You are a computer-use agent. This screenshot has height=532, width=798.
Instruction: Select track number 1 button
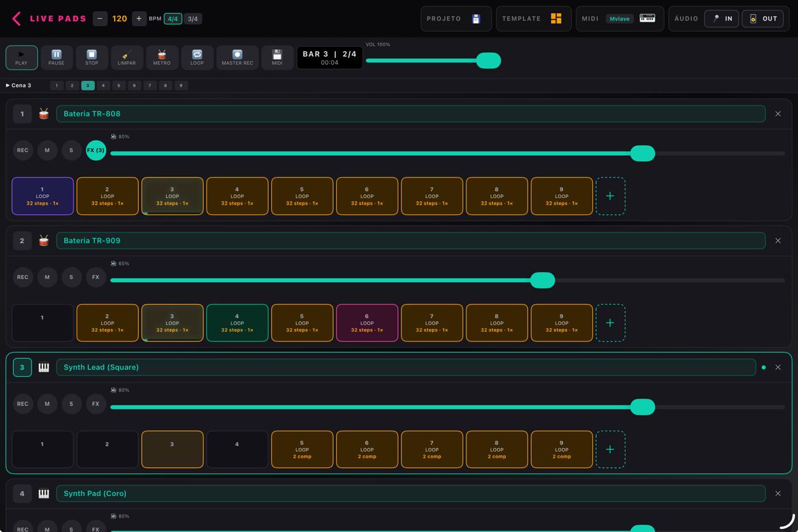pyautogui.click(x=22, y=113)
